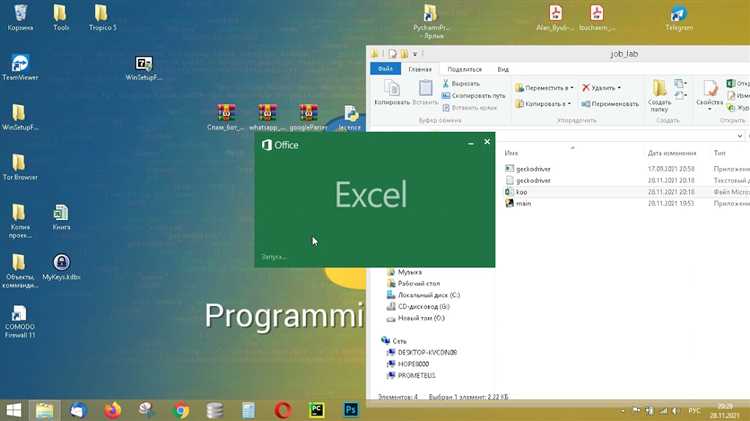Open Локальный диск (C:) in navigation pane

[423, 295]
